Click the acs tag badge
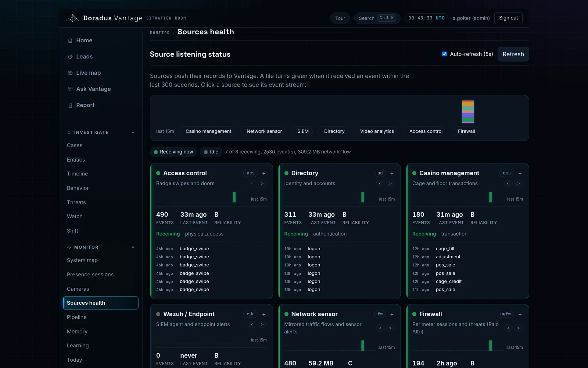The width and height of the screenshot is (588, 368). (251, 173)
